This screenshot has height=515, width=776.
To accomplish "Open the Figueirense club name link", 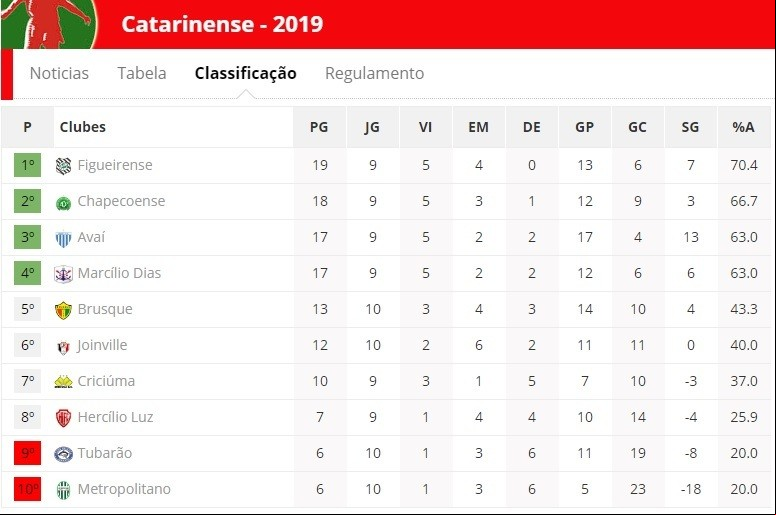I will 115,165.
